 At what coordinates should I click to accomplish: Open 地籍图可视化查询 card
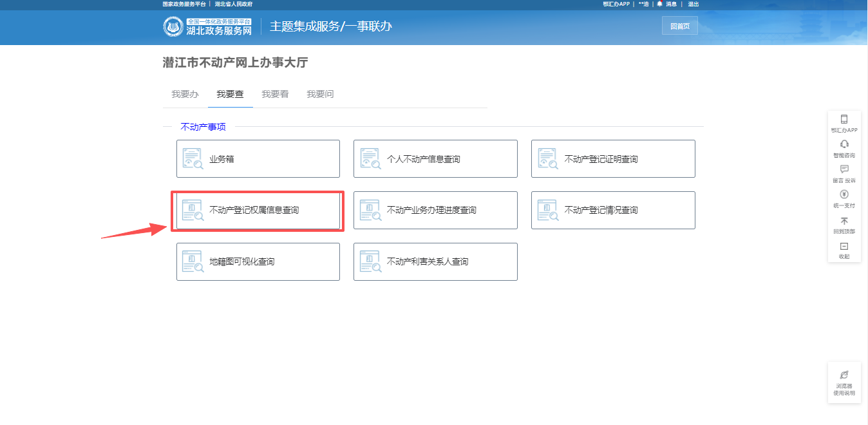pos(258,262)
